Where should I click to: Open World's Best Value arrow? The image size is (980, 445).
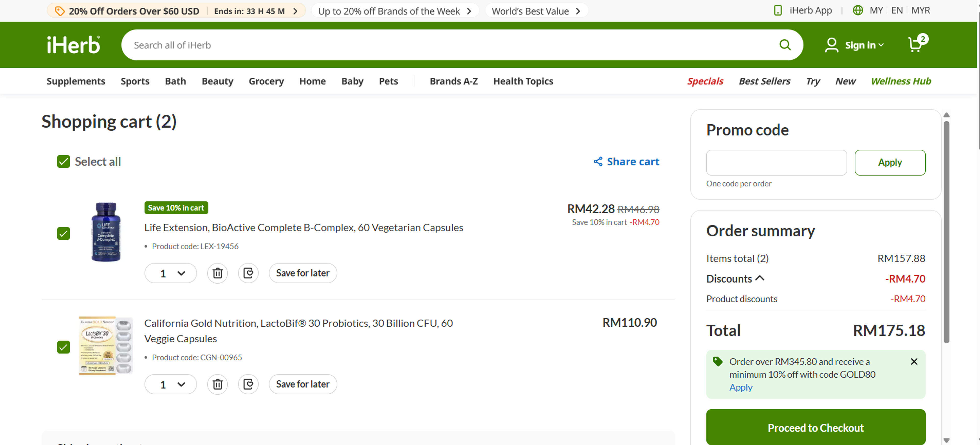pos(578,11)
